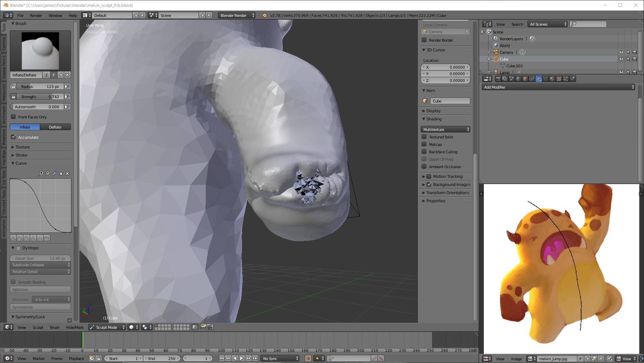Open the Render properties tab camera icon

pos(498,79)
